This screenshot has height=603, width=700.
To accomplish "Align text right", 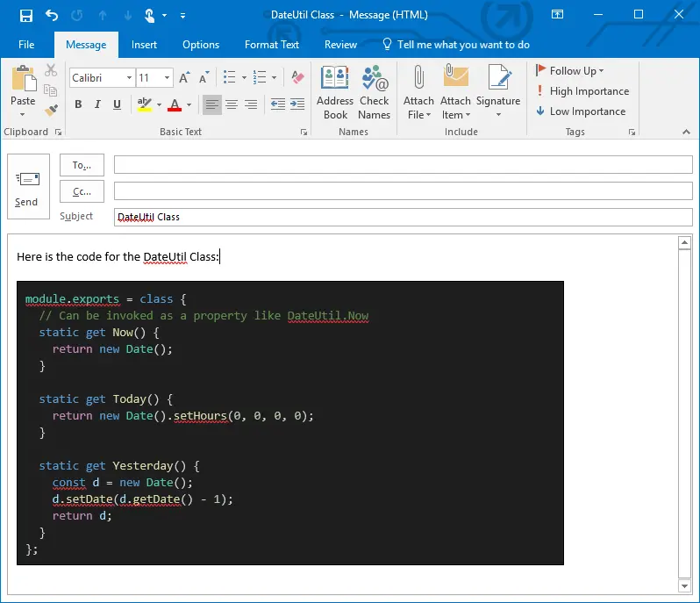I will coord(252,104).
